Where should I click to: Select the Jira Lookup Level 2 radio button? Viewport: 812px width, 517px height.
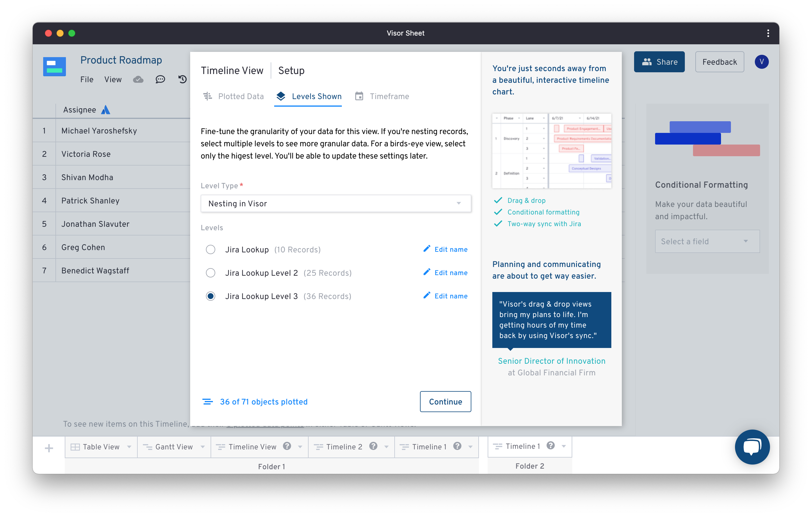(210, 273)
